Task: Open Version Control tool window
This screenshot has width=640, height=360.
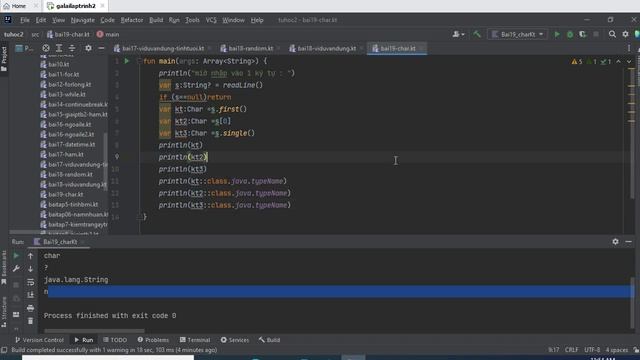Action: (x=39, y=340)
